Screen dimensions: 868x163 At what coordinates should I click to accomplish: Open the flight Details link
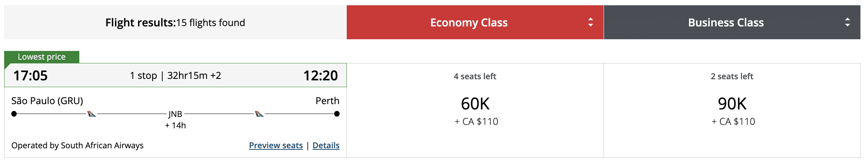tap(326, 145)
